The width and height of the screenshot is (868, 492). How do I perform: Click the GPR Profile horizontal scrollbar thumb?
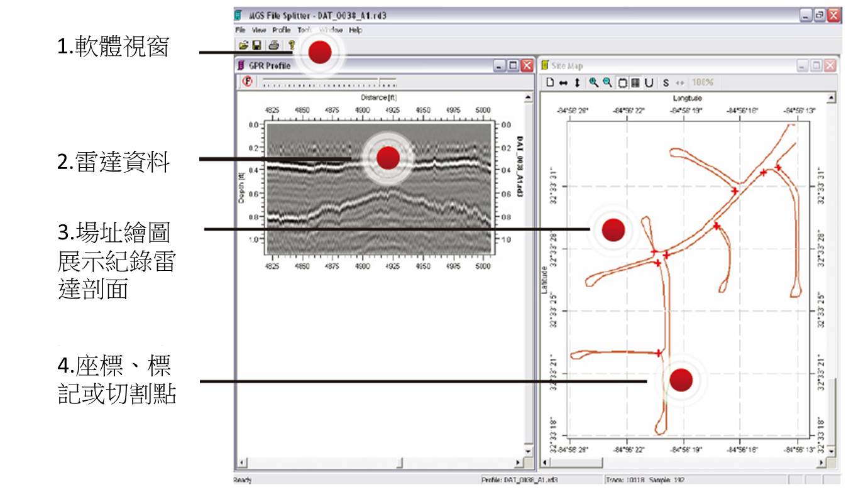pyautogui.click(x=399, y=463)
